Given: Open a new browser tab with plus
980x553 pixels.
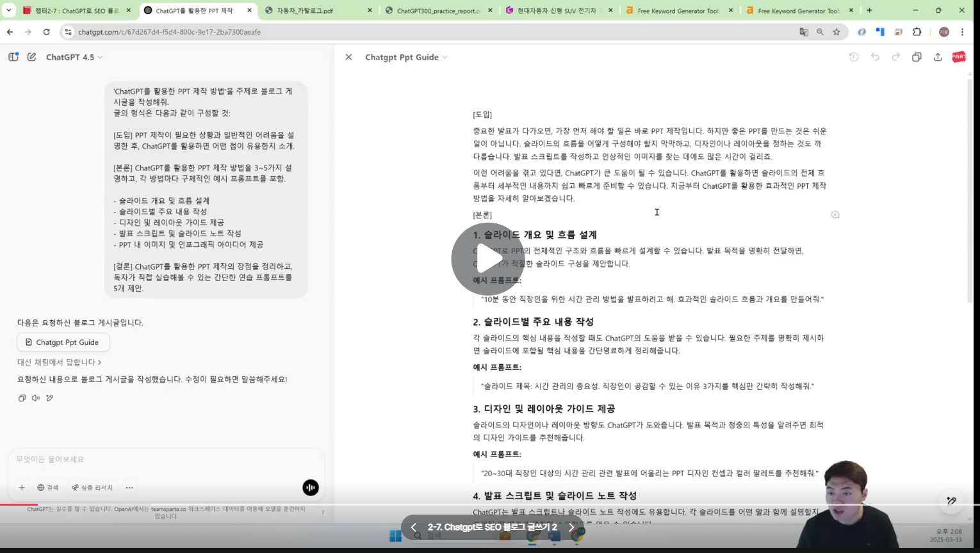Looking at the screenshot, I should coord(869,10).
